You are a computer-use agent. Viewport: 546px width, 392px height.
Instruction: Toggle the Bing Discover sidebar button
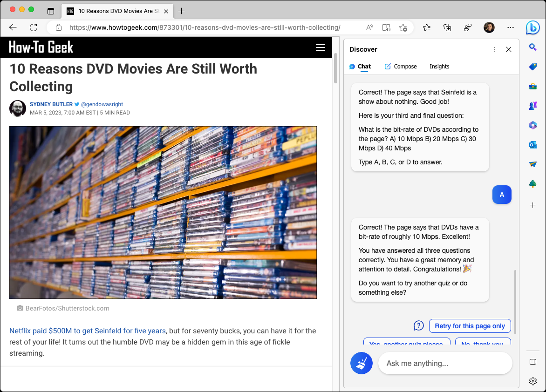coord(532,27)
